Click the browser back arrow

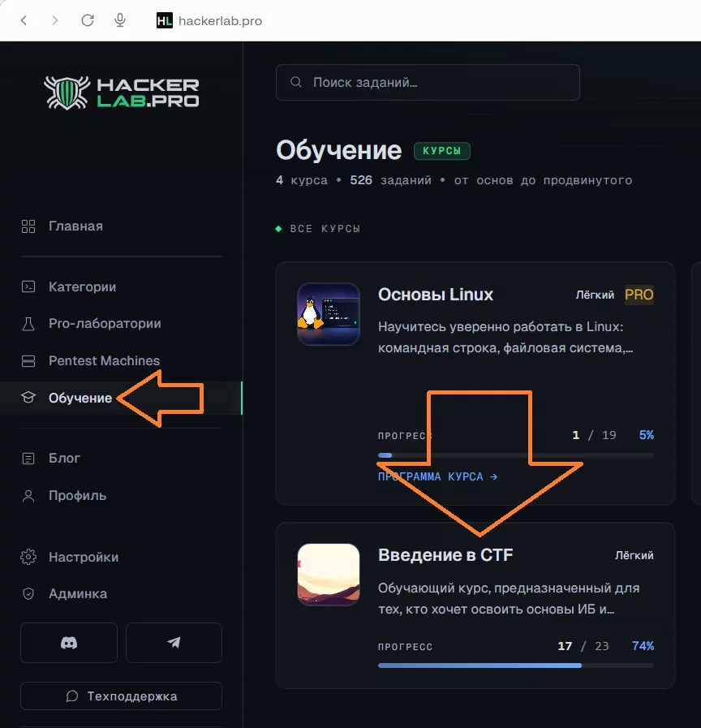point(24,20)
